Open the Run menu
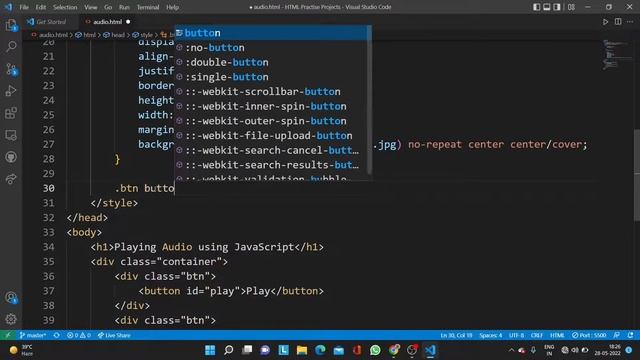Viewport: 640px width, 360px height. pyautogui.click(x=124, y=7)
